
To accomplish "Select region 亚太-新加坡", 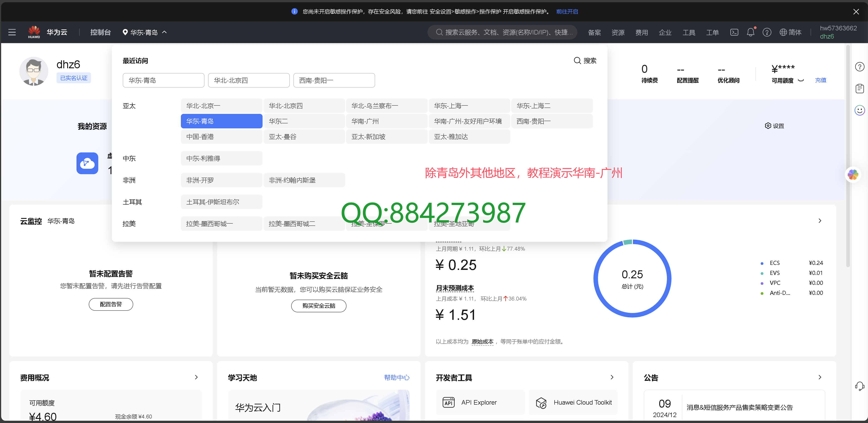I will (x=386, y=137).
